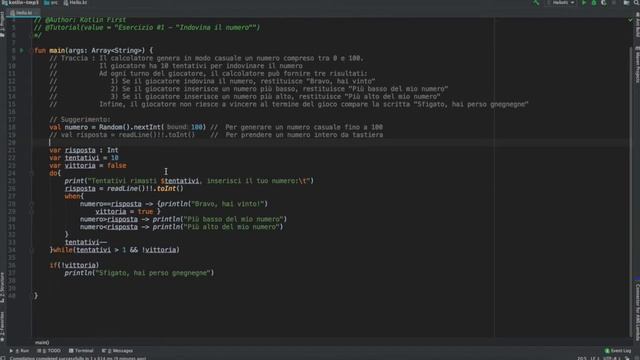
Task: Click the LF line separator status entry
Action: [595, 358]
